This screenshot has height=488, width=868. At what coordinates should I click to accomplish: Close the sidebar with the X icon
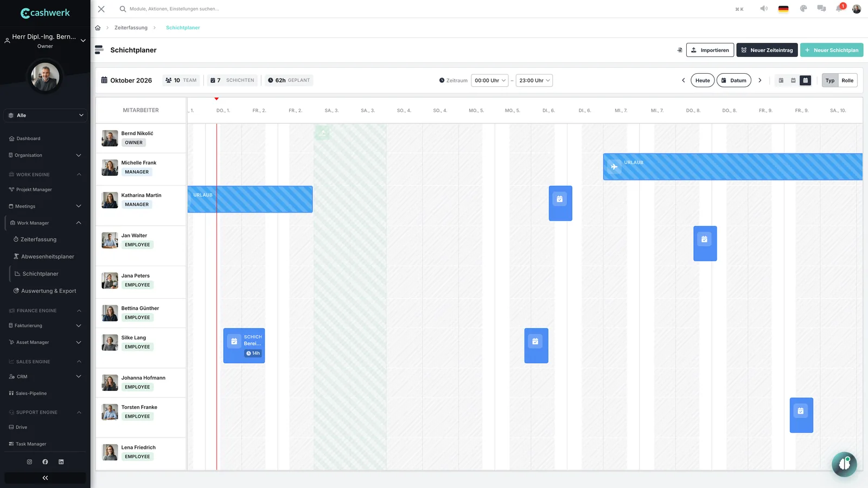click(x=101, y=9)
